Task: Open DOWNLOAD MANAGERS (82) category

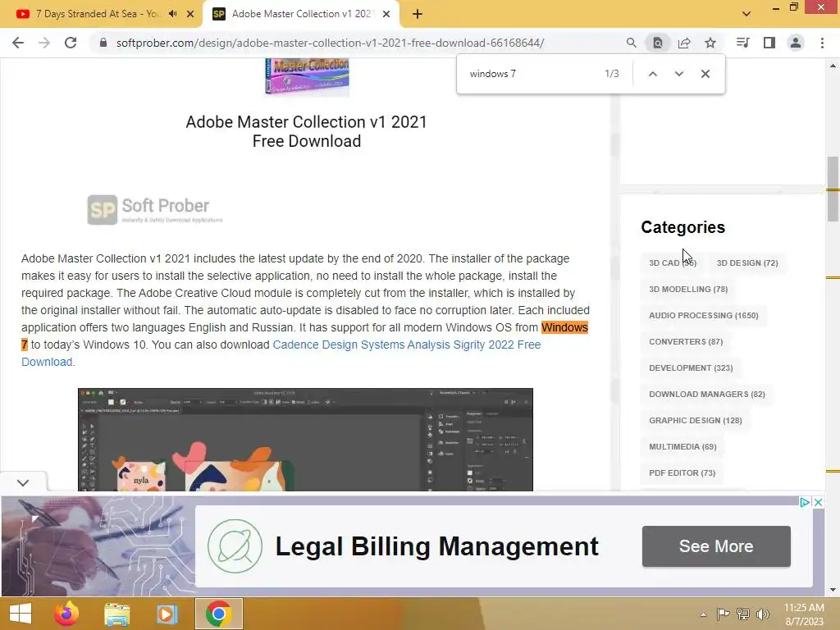Action: click(706, 395)
